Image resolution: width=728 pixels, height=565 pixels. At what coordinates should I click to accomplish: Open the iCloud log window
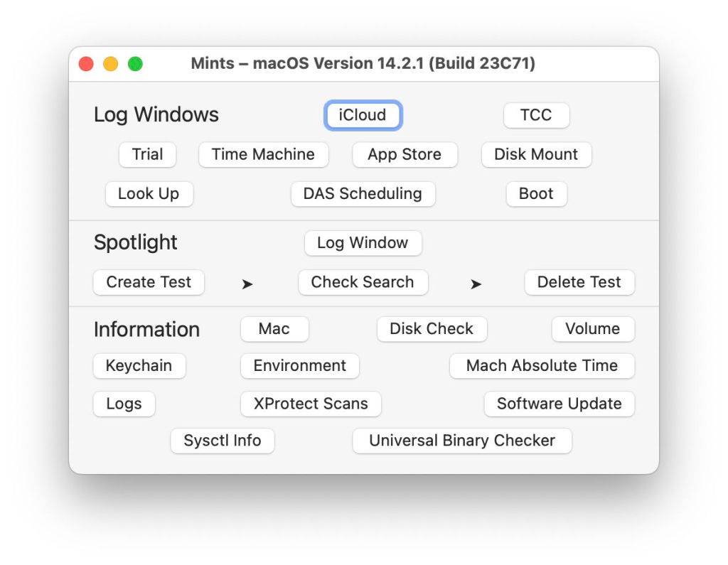[x=363, y=115]
